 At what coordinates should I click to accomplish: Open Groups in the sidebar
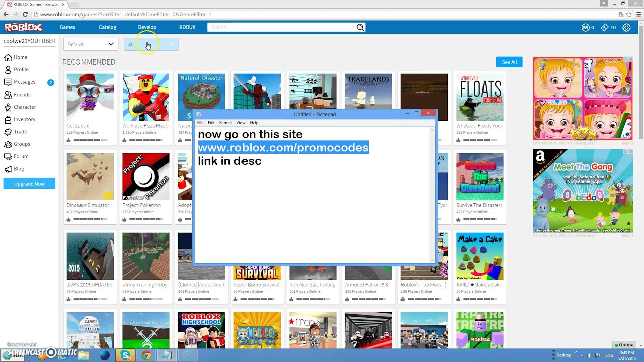(18, 144)
